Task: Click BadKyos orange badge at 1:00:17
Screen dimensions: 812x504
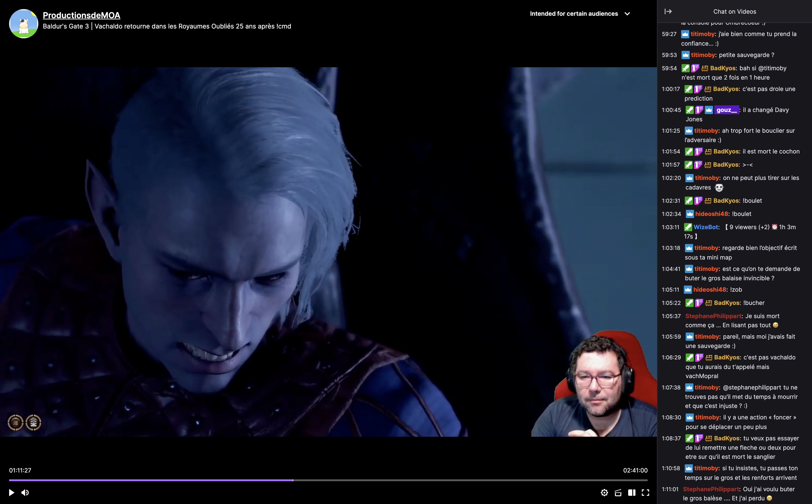Action: pyautogui.click(x=708, y=89)
